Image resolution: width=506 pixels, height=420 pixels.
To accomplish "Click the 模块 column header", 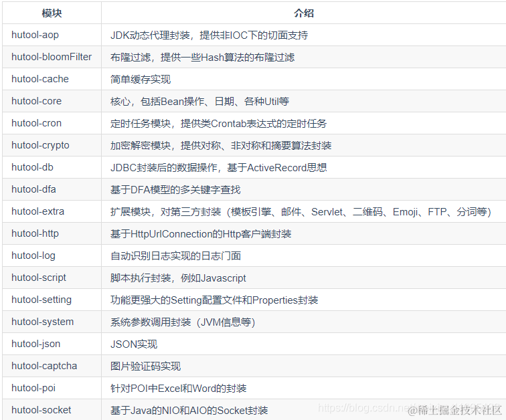I will coord(52,13).
